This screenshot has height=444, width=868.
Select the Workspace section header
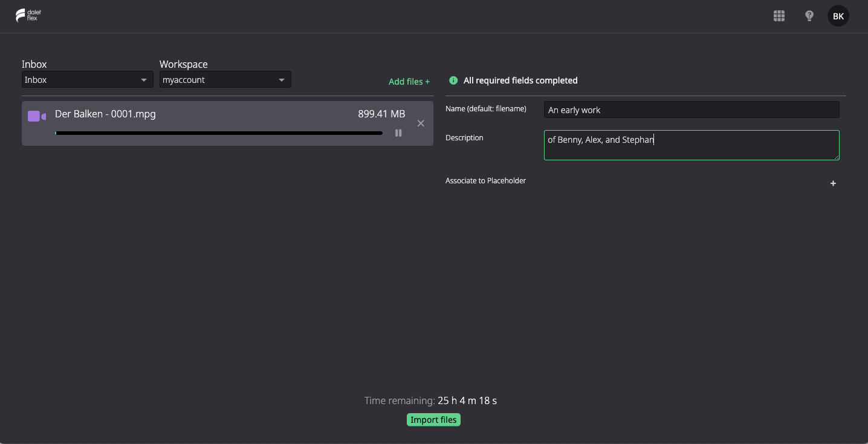point(184,64)
